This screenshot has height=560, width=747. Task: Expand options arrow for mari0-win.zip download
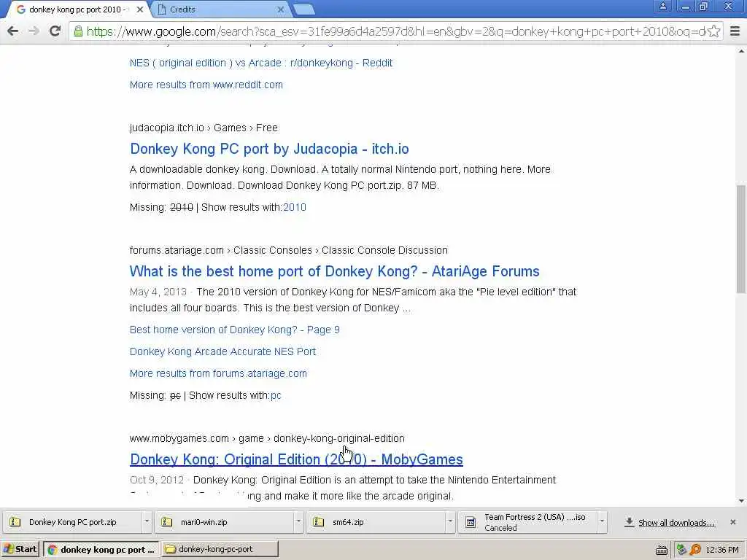tap(298, 522)
